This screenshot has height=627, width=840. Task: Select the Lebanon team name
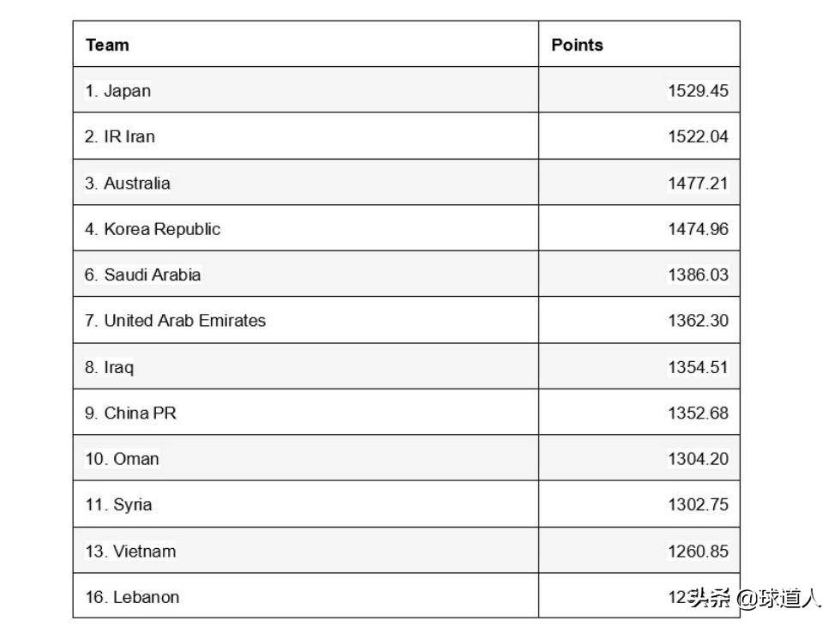click(132, 597)
